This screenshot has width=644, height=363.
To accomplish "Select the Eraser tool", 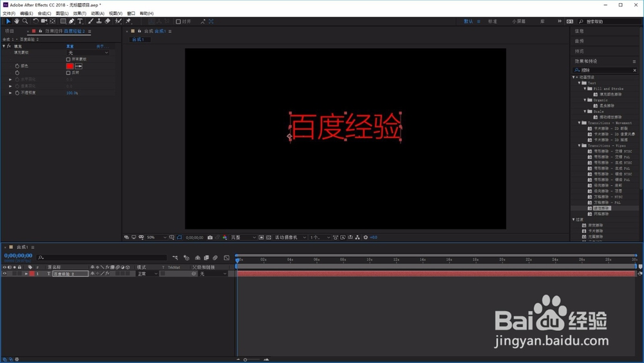I will 107,21.
